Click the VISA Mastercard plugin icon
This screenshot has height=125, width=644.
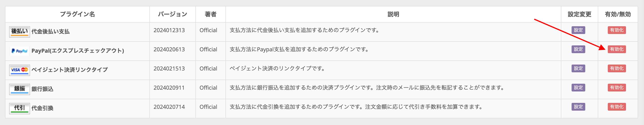[20, 70]
